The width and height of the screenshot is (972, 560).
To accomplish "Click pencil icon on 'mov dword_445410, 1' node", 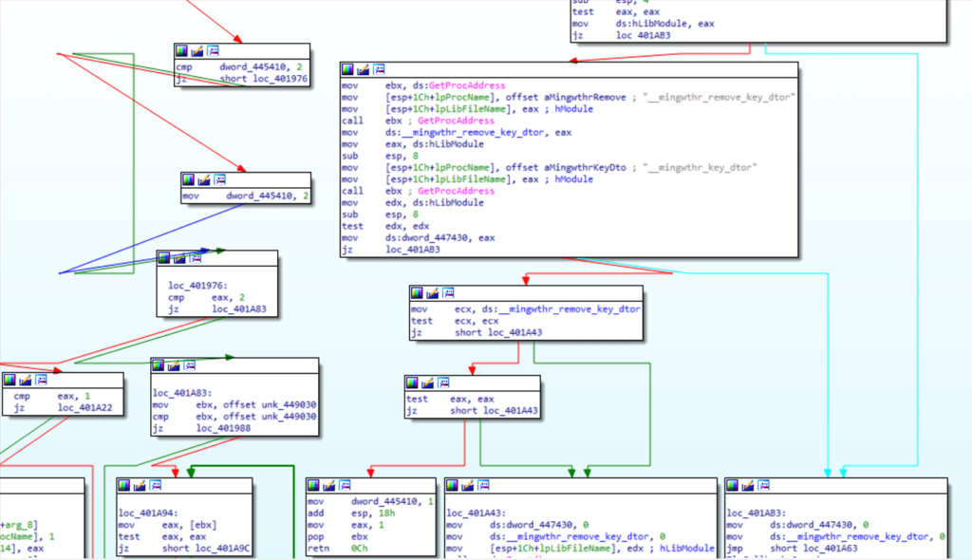I will click(x=329, y=485).
